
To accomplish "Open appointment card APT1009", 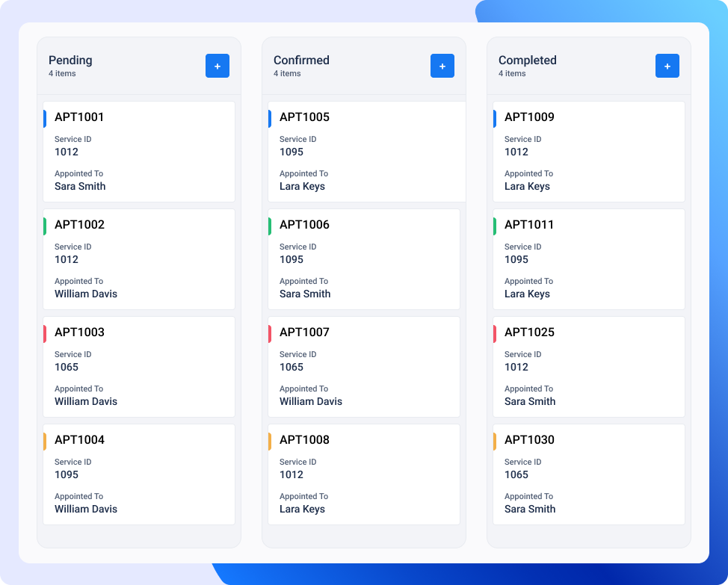I will (589, 152).
